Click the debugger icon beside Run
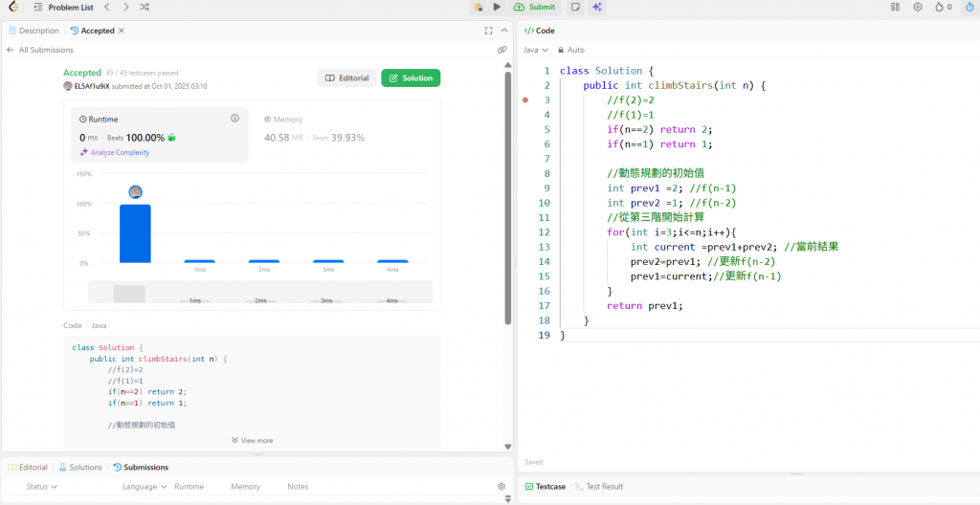This screenshot has width=980, height=505. (x=479, y=7)
